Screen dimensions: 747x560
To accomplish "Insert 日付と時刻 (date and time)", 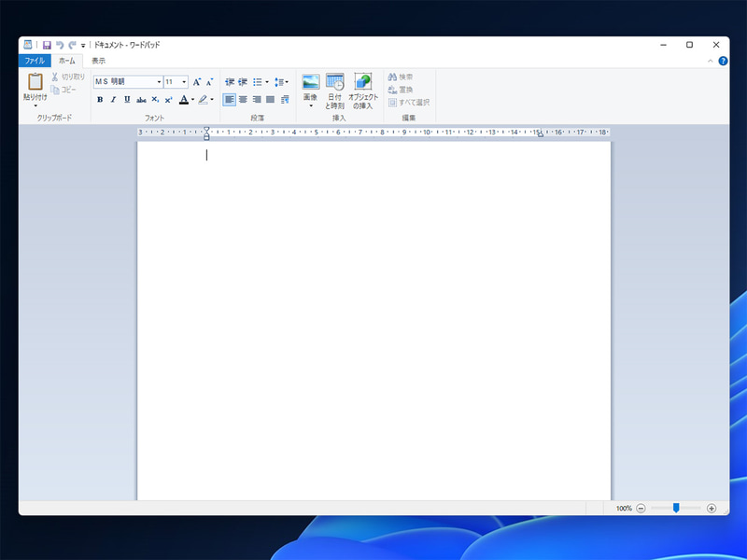I will tap(335, 91).
